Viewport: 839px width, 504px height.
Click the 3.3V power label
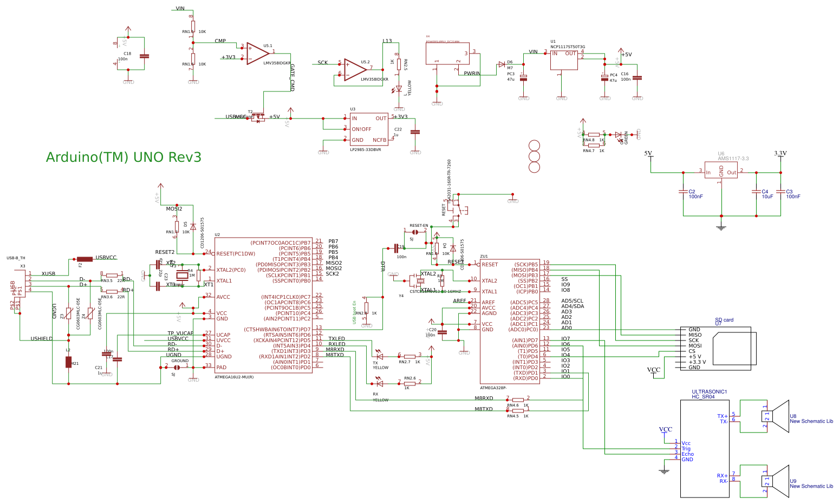point(780,153)
